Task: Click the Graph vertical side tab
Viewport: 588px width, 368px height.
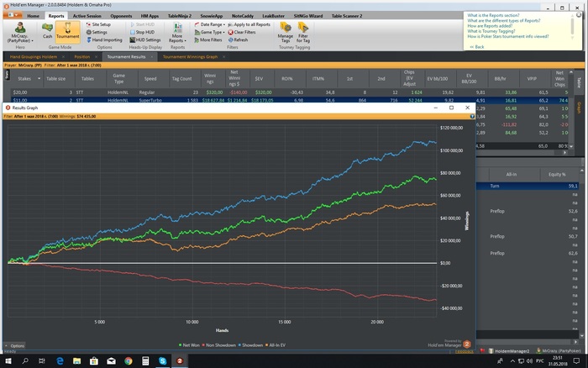Action: 579,108
